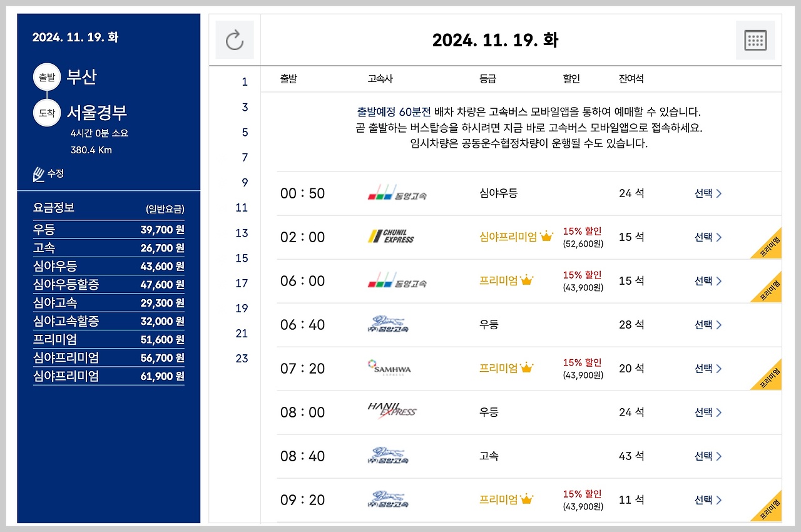This screenshot has height=532, width=801.
Task: Click 선택 on the 08:00 우등 bus
Action: [704, 412]
